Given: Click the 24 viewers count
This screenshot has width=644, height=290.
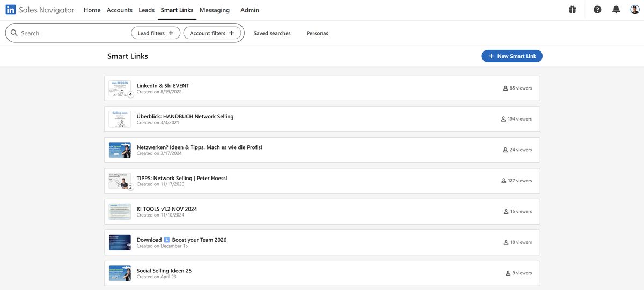Looking at the screenshot, I should point(521,150).
